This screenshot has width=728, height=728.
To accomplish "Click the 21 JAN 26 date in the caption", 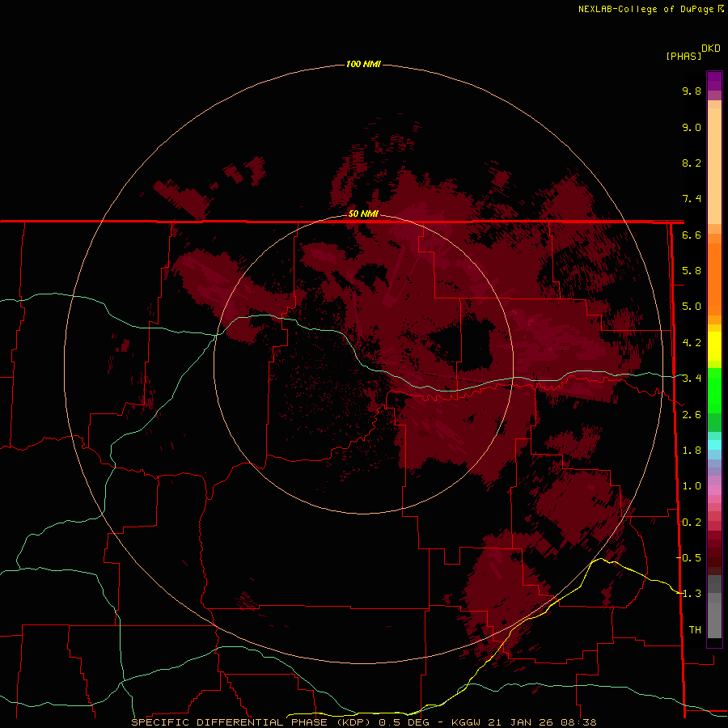I will coord(520,722).
